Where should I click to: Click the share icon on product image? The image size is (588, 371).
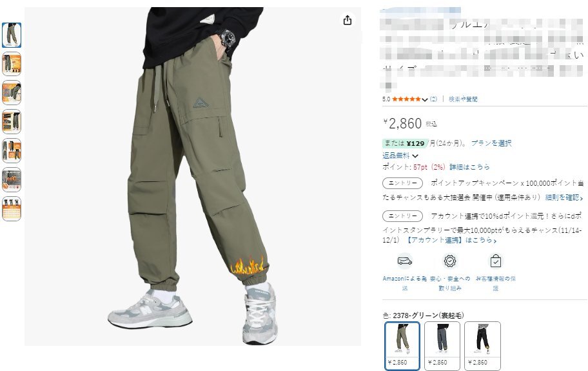tap(348, 20)
